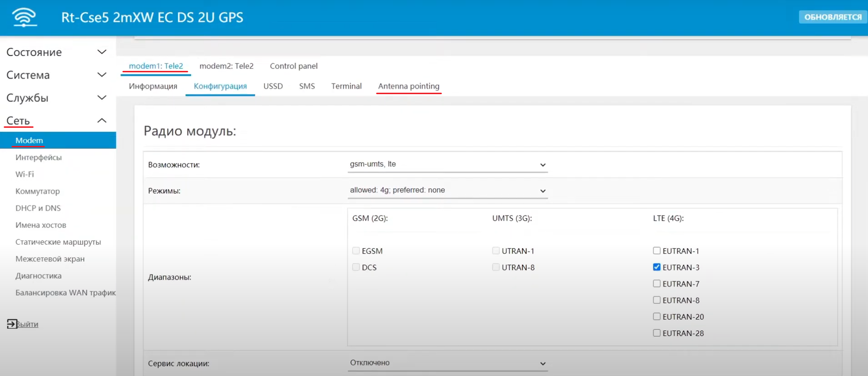This screenshot has height=376, width=868.
Task: Click the Диапазоны: row label
Action: [x=169, y=277]
